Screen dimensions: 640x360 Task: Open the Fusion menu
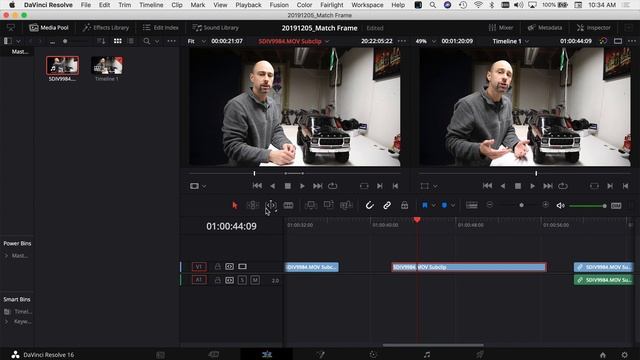(x=279, y=5)
